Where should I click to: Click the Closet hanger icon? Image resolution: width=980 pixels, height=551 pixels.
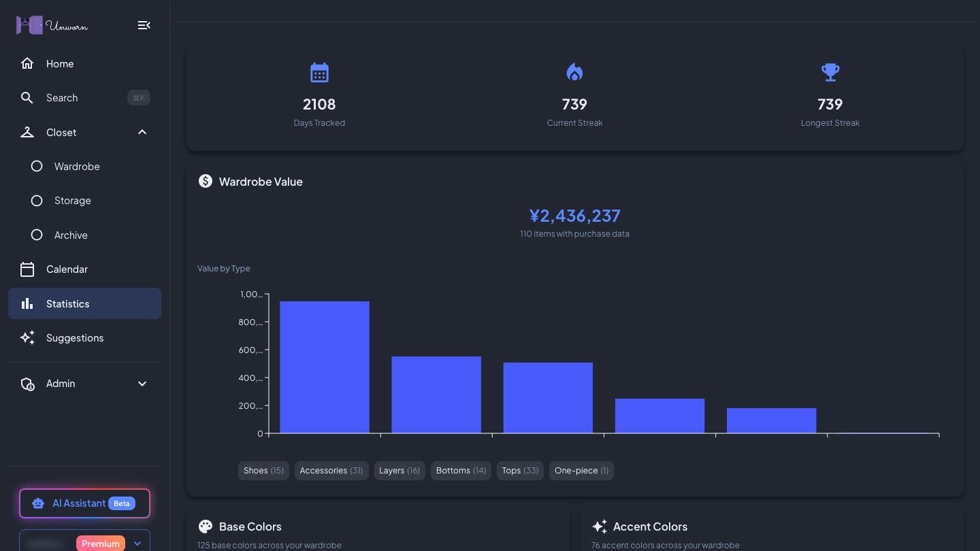[27, 132]
